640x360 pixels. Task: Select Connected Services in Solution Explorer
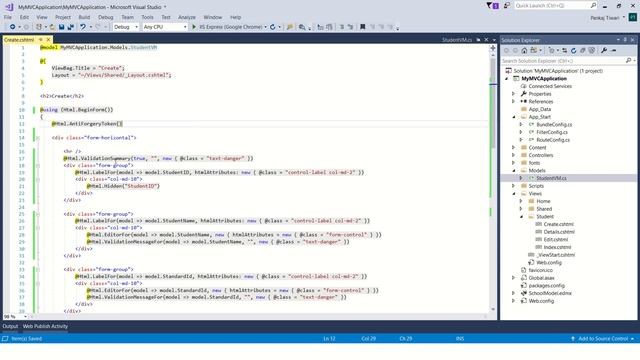click(x=550, y=86)
